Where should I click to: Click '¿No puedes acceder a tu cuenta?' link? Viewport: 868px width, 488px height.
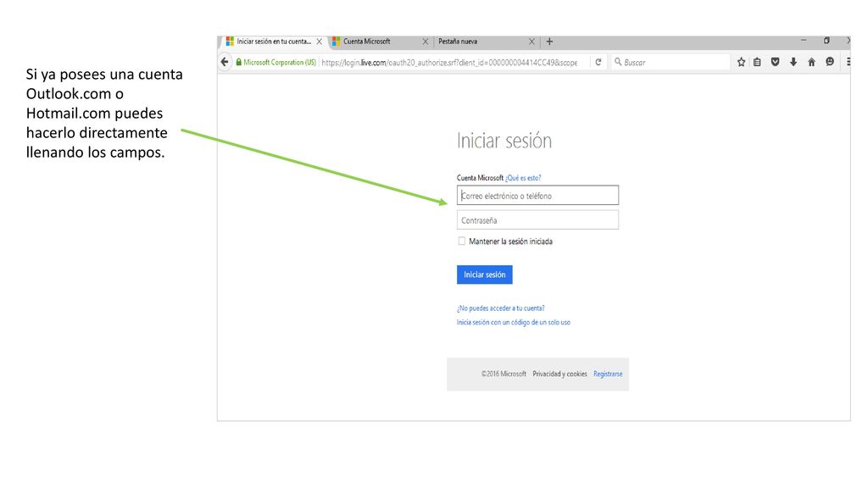click(x=500, y=308)
